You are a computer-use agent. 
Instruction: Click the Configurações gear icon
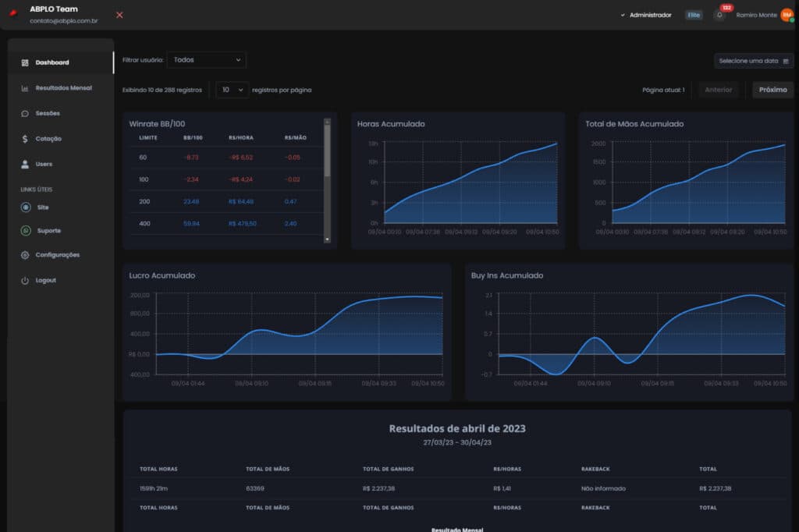pos(25,255)
